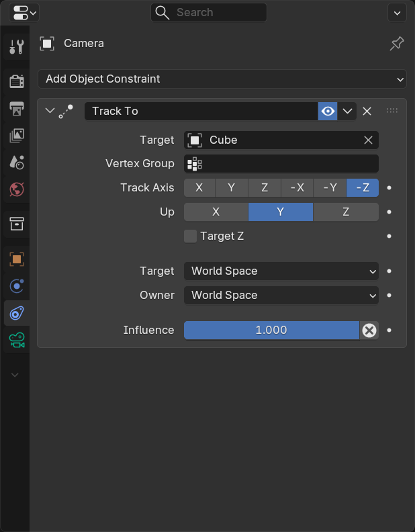Open the Add Object Constraint dropdown

222,79
